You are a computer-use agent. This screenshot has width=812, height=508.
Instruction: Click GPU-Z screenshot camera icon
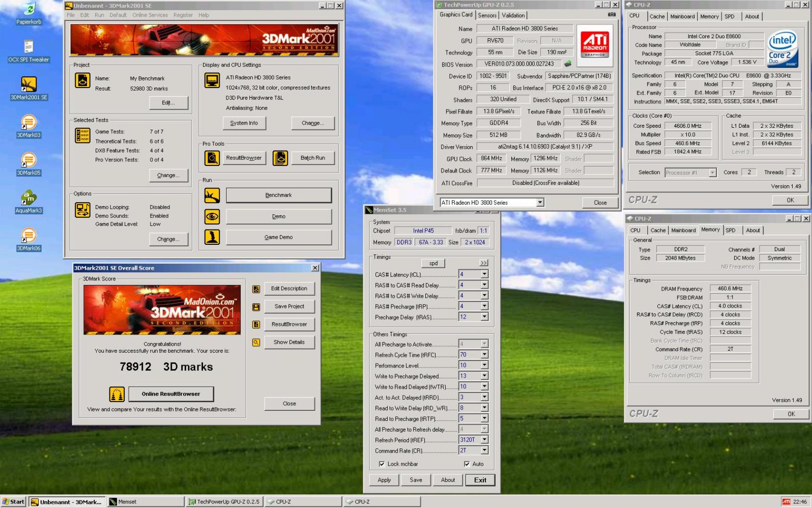[612, 15]
